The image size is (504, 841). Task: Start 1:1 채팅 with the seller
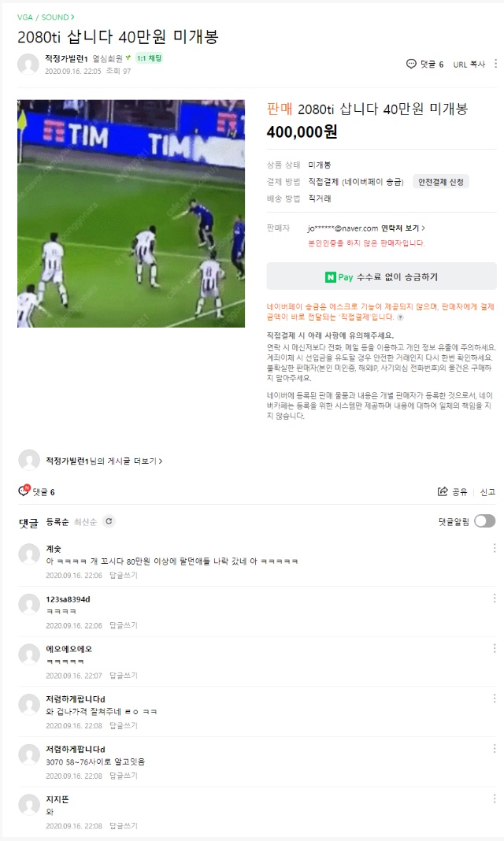pyautogui.click(x=149, y=58)
